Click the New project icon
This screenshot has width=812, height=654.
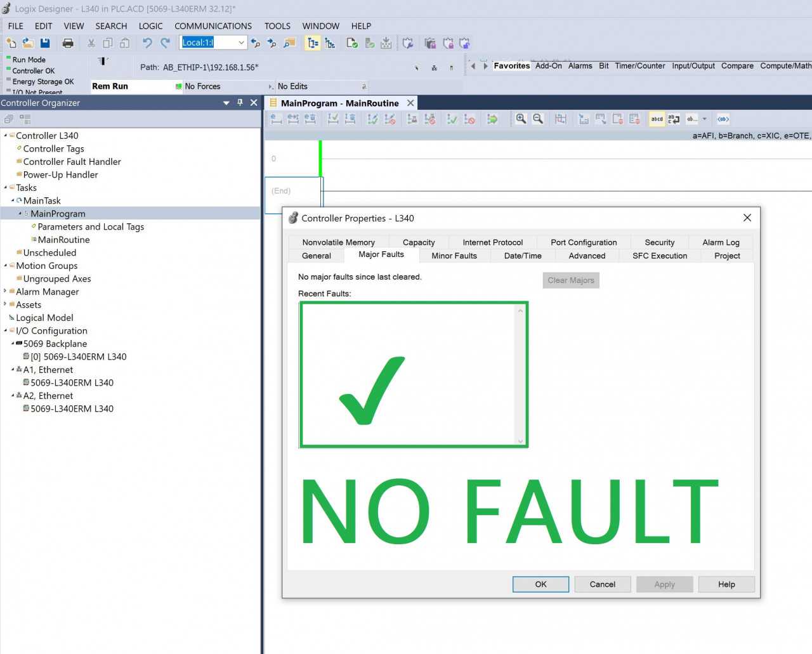pos(11,43)
